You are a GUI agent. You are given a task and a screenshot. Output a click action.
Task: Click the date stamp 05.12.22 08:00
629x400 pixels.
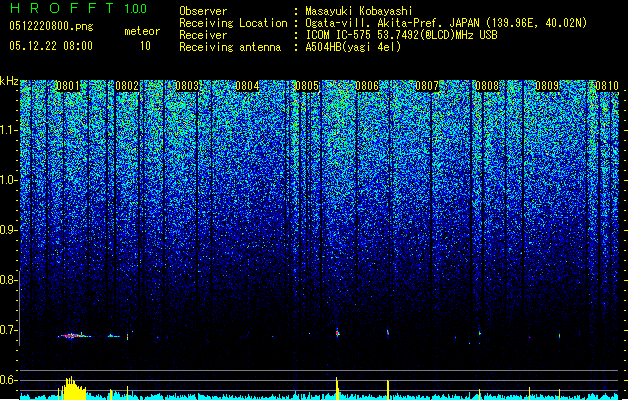(x=51, y=46)
